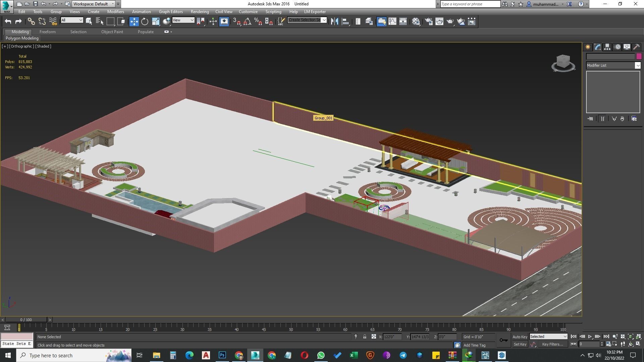Click the object color swatch
This screenshot has height=362, width=644.
[639, 57]
